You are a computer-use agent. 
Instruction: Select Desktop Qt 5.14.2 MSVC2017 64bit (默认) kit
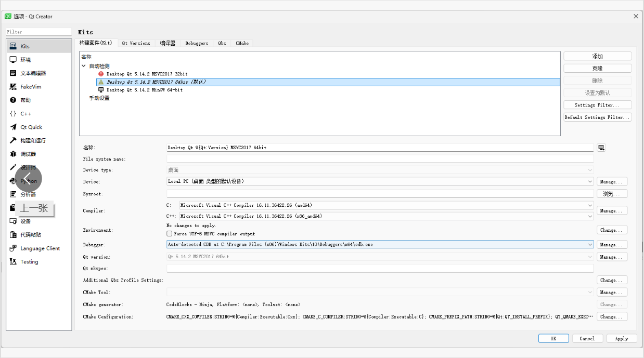pos(328,82)
